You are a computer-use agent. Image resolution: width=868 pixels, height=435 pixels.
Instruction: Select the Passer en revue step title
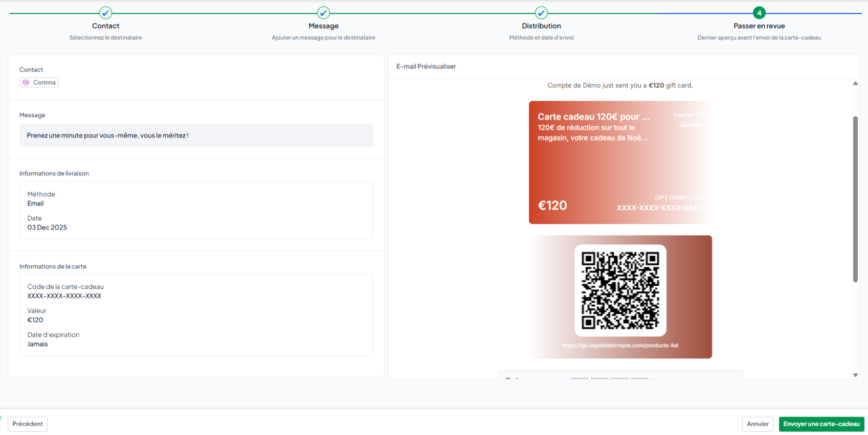tap(759, 26)
